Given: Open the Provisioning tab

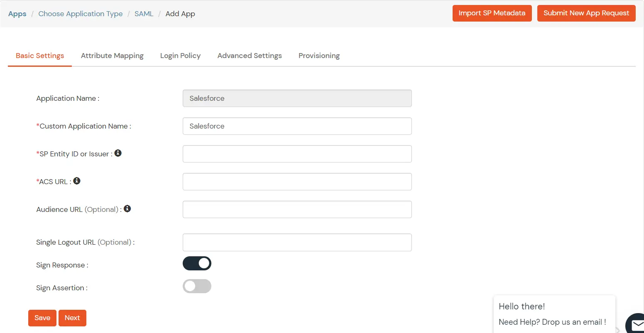Looking at the screenshot, I should tap(319, 56).
